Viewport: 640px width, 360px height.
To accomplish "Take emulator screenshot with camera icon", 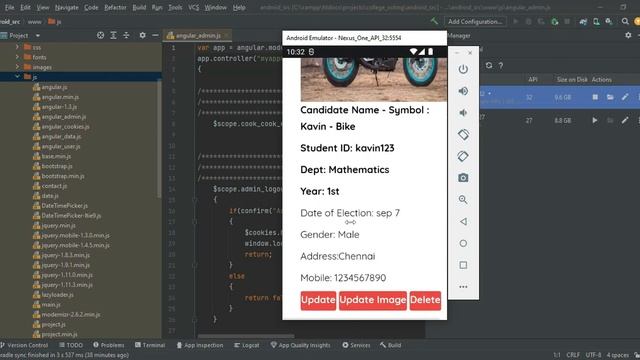I will pos(463,178).
